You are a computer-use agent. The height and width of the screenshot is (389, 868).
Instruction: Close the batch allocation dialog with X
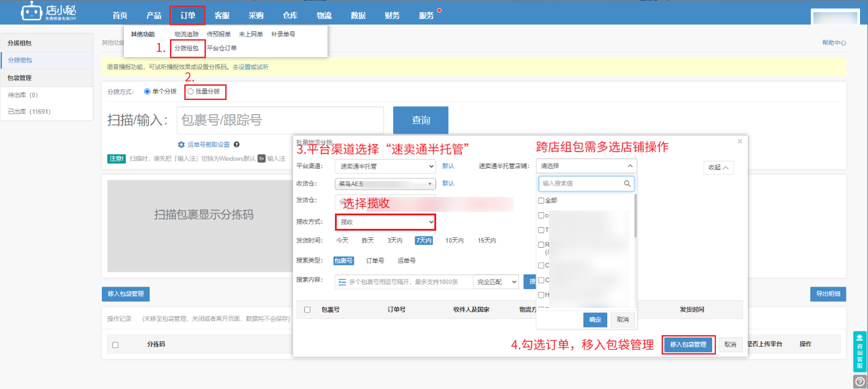[x=740, y=141]
